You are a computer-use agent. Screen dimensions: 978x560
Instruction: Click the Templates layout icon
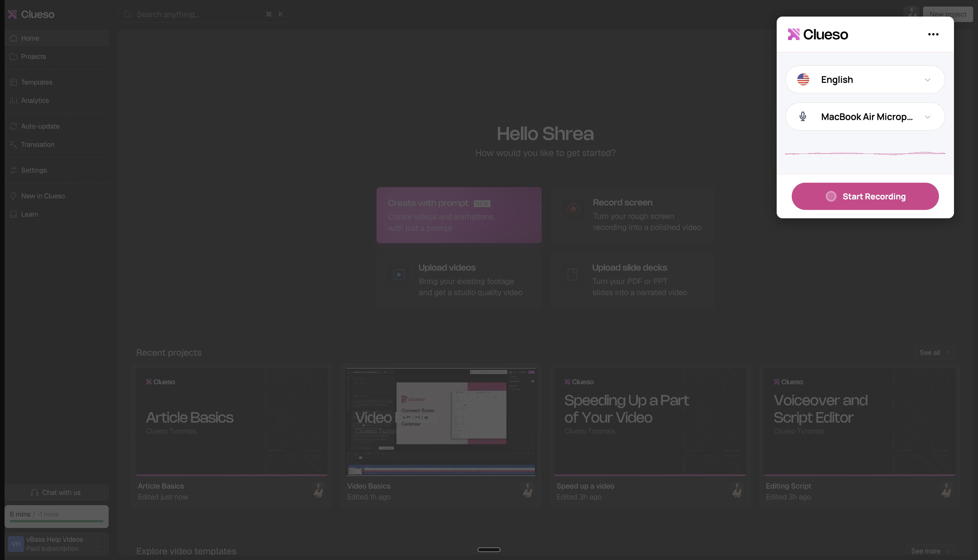pyautogui.click(x=13, y=82)
